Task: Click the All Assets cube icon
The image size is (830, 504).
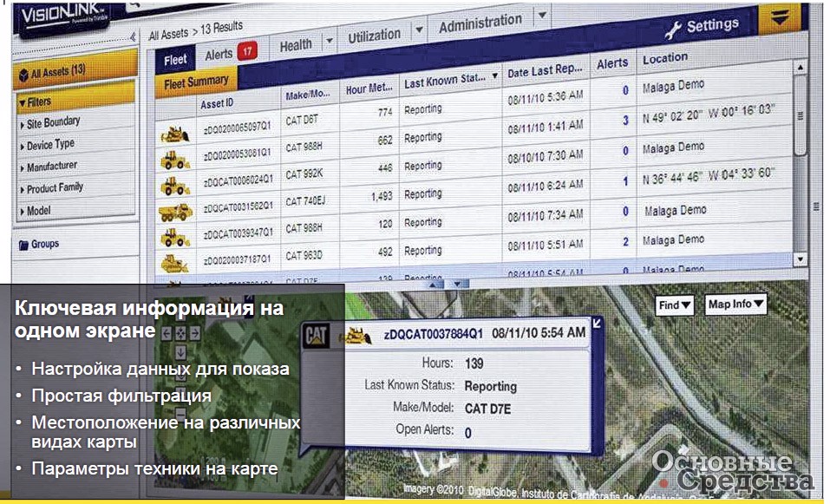Action: click(23, 75)
